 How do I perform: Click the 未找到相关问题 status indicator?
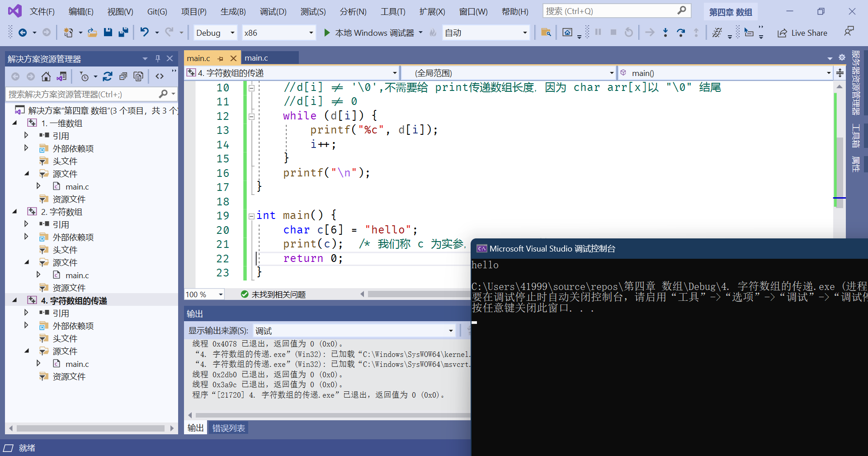click(x=274, y=294)
